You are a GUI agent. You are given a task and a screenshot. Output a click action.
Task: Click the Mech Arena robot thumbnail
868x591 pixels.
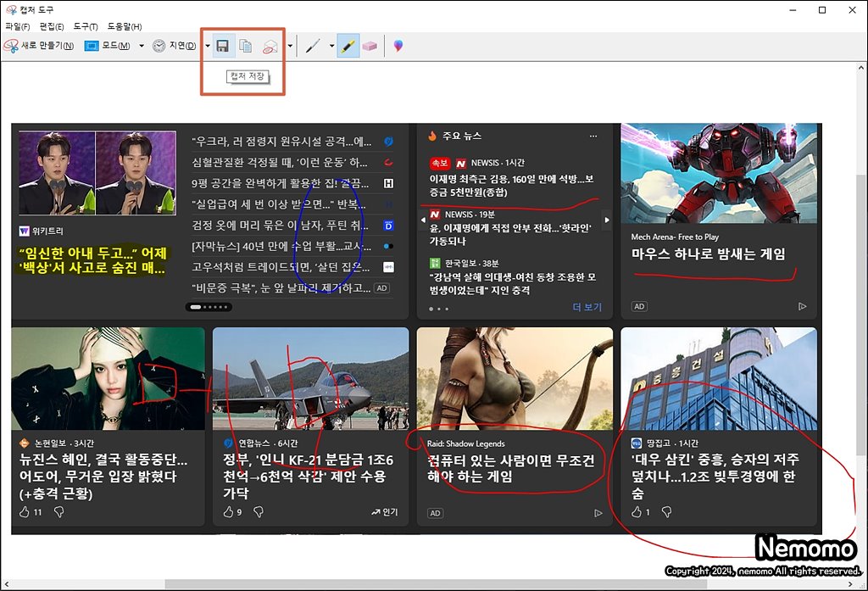point(719,173)
